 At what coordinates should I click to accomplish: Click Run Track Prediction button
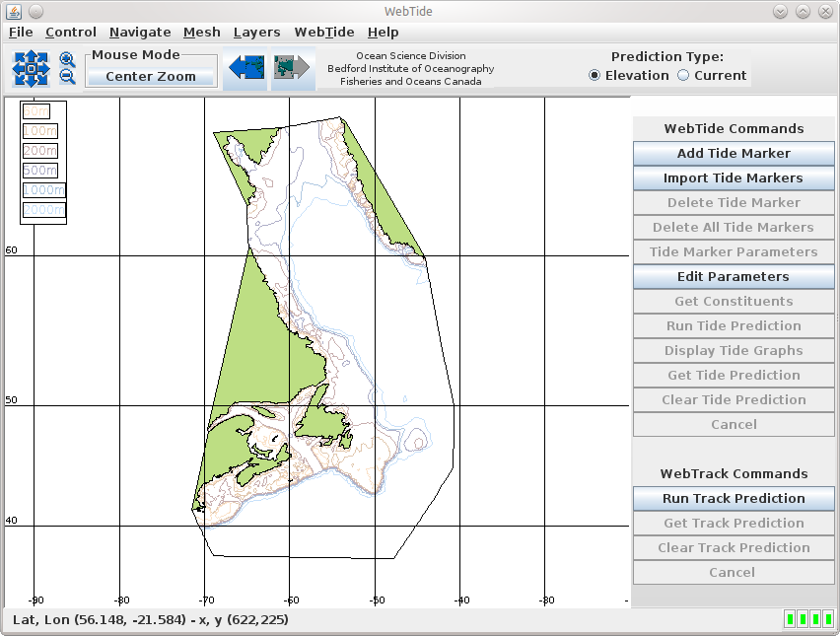coord(734,499)
